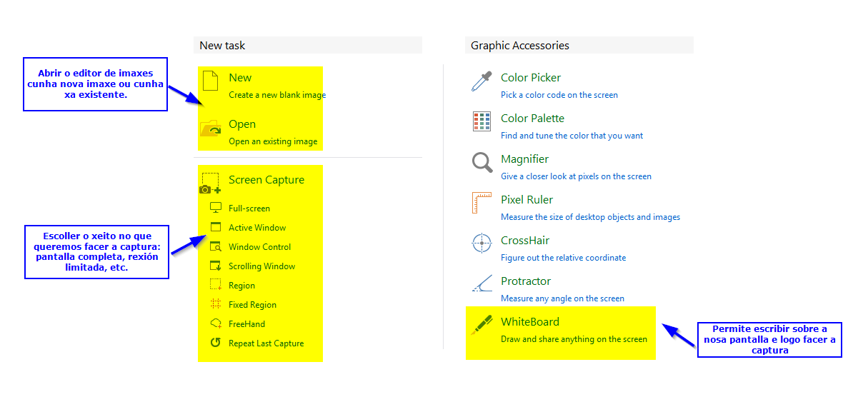
Task: Select FreeHand capture option
Action: pyautogui.click(x=246, y=324)
